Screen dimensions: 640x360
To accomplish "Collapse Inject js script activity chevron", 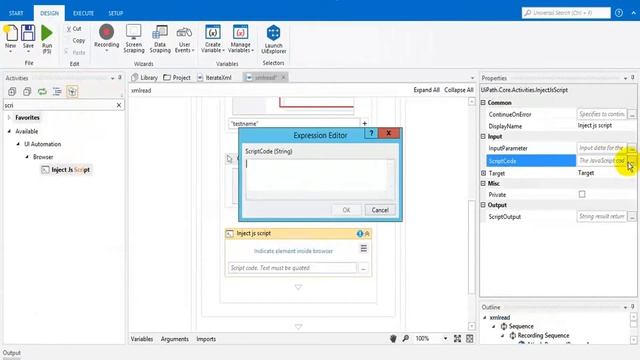I will [x=367, y=233].
